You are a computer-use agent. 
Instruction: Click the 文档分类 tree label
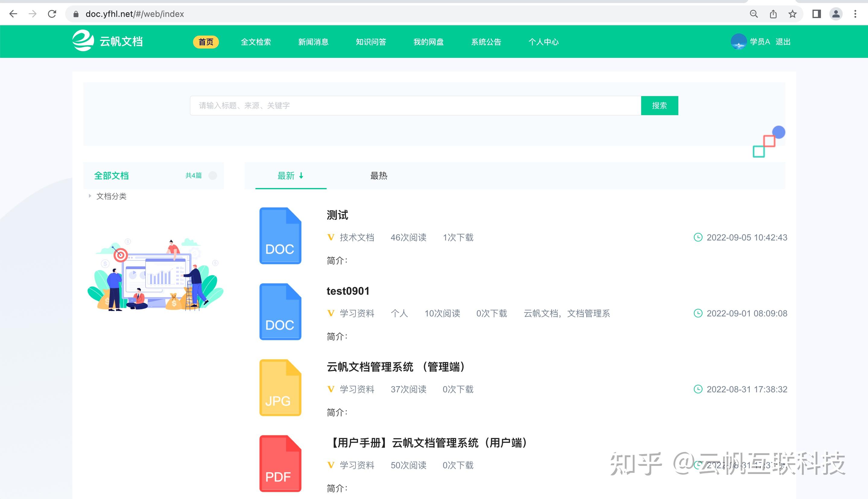pos(112,196)
